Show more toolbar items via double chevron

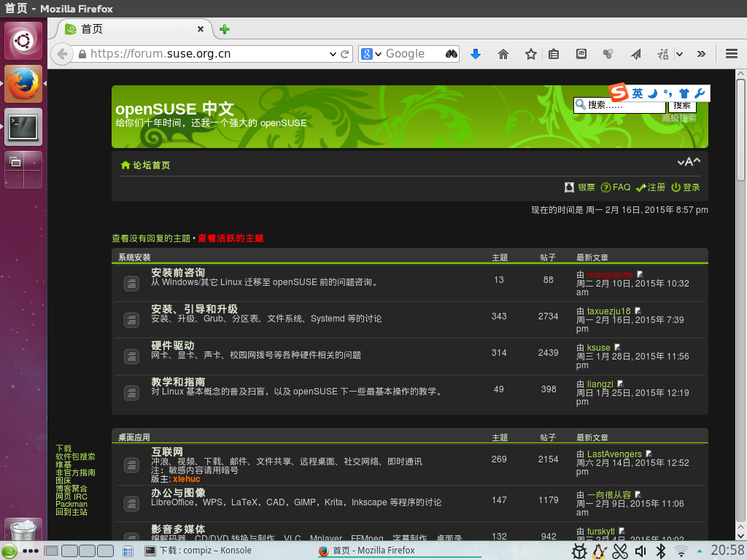tap(701, 54)
